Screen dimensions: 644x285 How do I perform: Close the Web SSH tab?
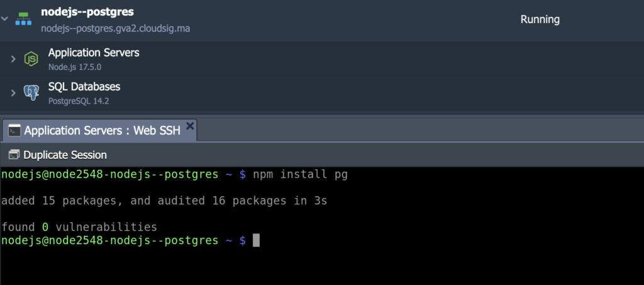(x=190, y=126)
